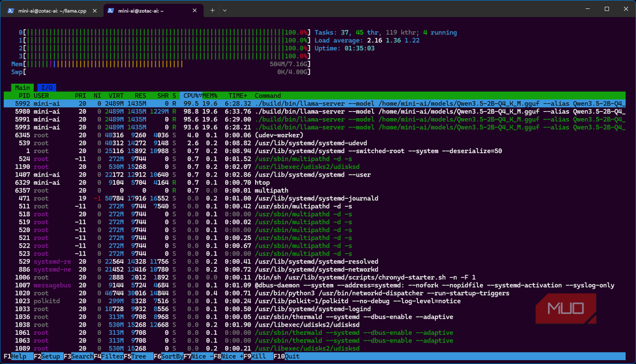This screenshot has width=636, height=364.
Task: Select process row PID 5980 llama-server
Action: tap(314, 111)
